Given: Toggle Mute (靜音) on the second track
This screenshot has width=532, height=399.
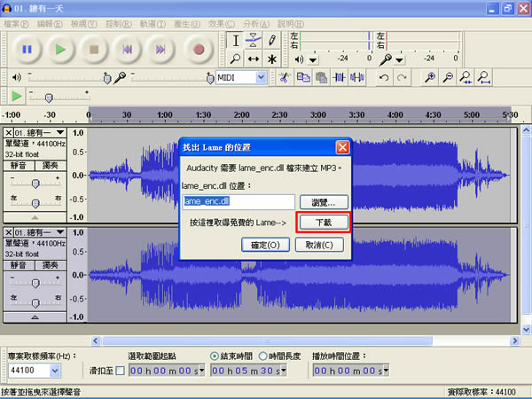Looking at the screenshot, I should [x=19, y=266].
